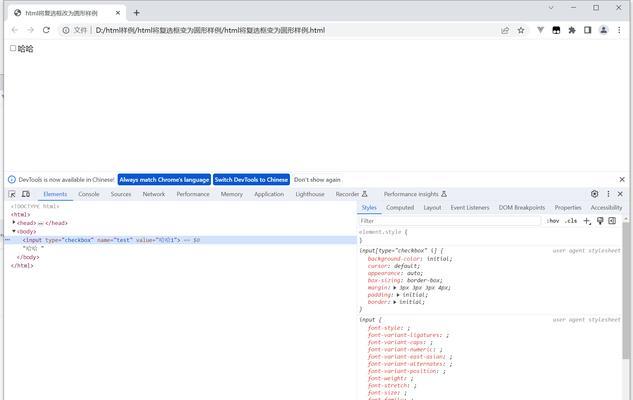
Task: Switch to the Computed sub-tab
Action: 400,207
